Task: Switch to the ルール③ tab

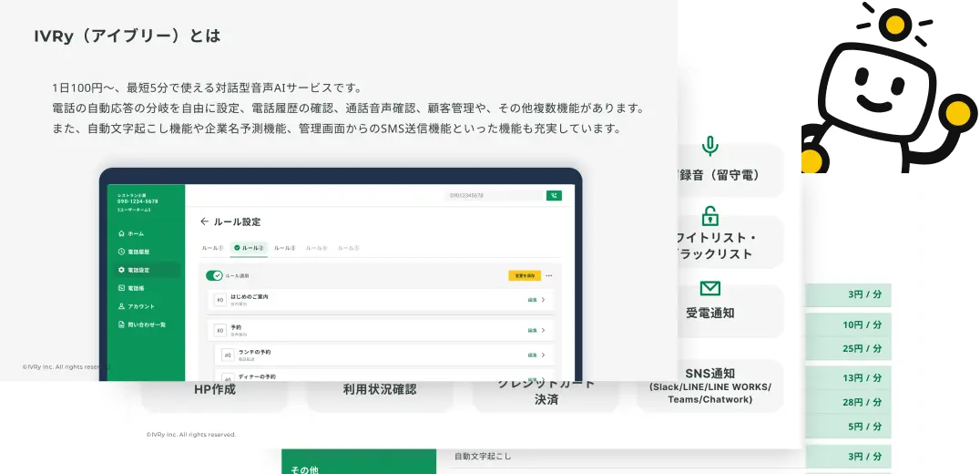Action: 285,248
